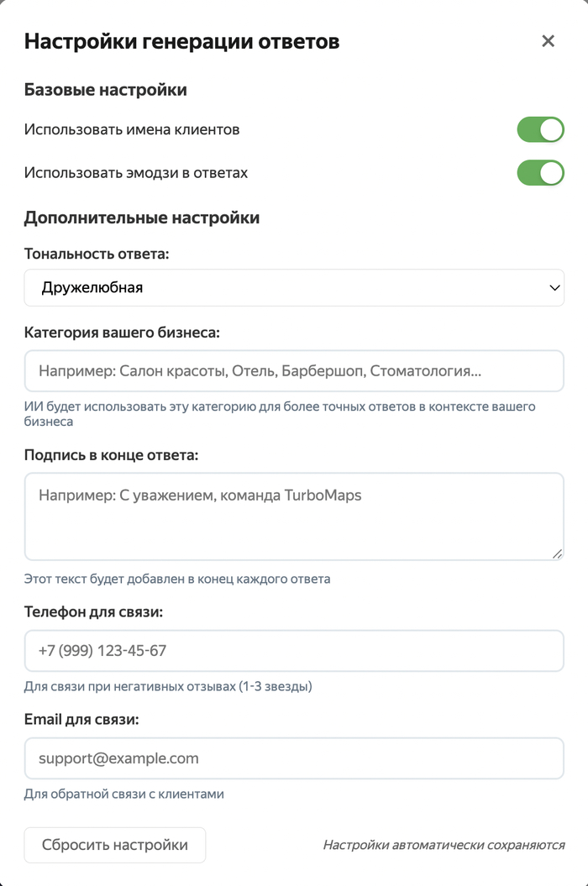This screenshot has width=588, height=886.
Task: Select the email contact input field
Action: pyautogui.click(x=294, y=758)
